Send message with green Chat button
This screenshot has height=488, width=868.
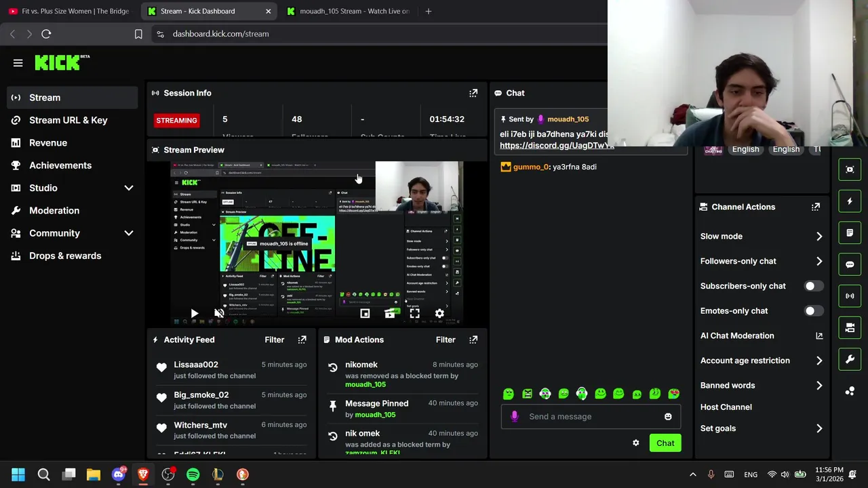pyautogui.click(x=665, y=443)
